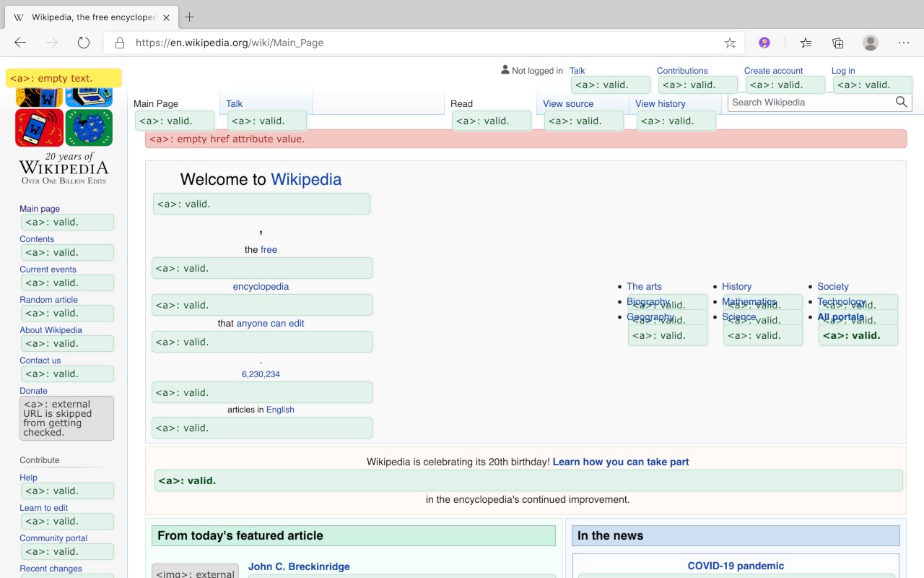Image resolution: width=924 pixels, height=578 pixels.
Task: Open the Collections icon
Action: point(838,43)
